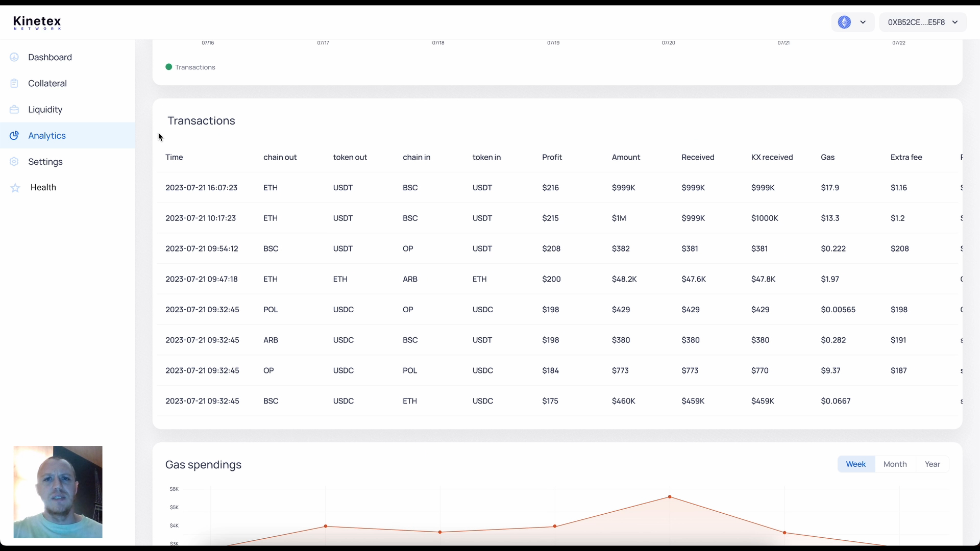Open the 0XB52CE....E5F8 wallet dropdown
This screenshot has height=551, width=980.
(923, 22)
